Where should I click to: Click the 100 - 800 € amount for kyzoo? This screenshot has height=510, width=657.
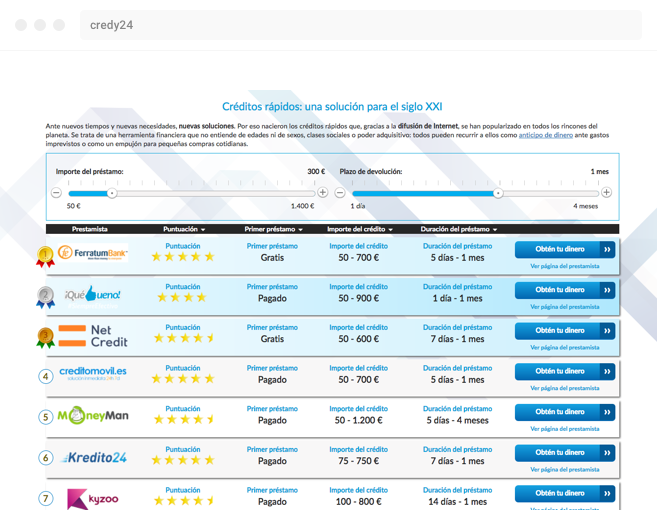pos(359,502)
